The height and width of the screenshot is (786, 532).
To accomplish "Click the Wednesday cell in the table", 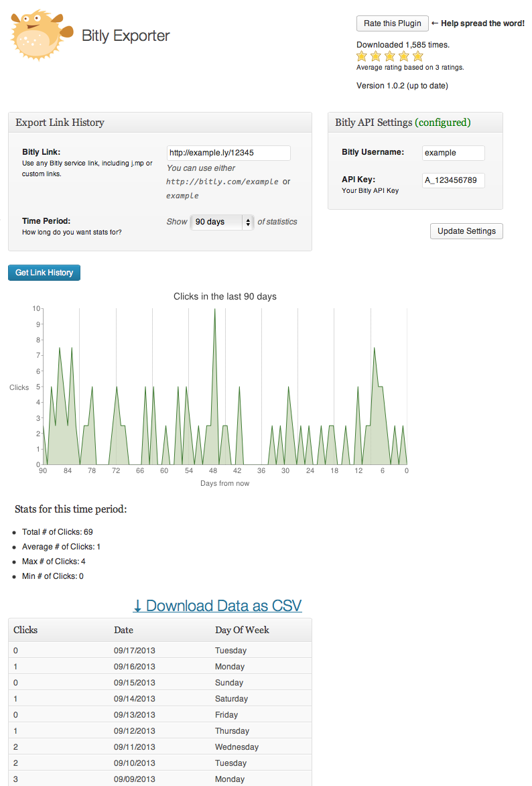I will point(237,747).
